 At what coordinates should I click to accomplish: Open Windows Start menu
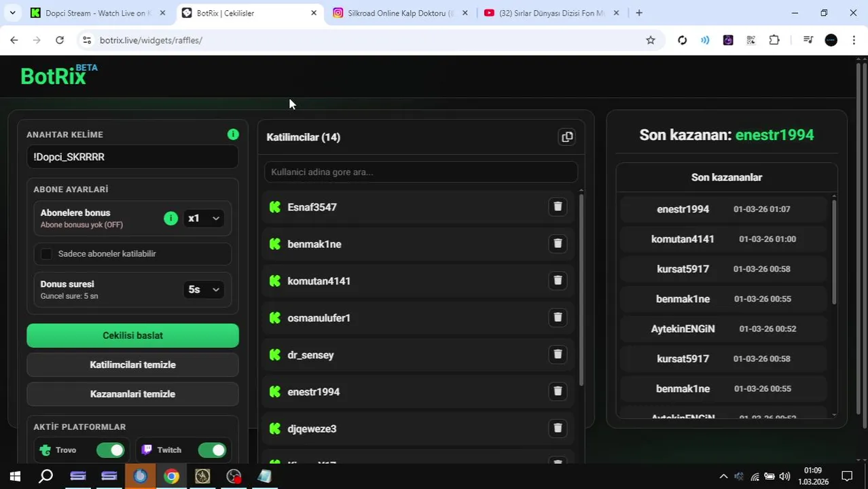click(15, 476)
